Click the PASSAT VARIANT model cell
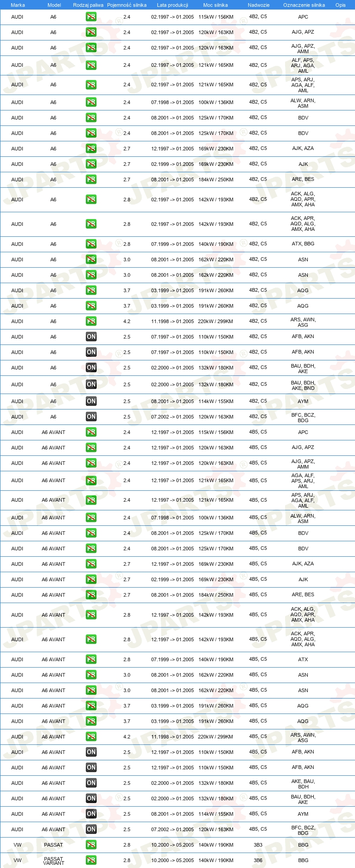This screenshot has width=355, height=868. tap(54, 861)
